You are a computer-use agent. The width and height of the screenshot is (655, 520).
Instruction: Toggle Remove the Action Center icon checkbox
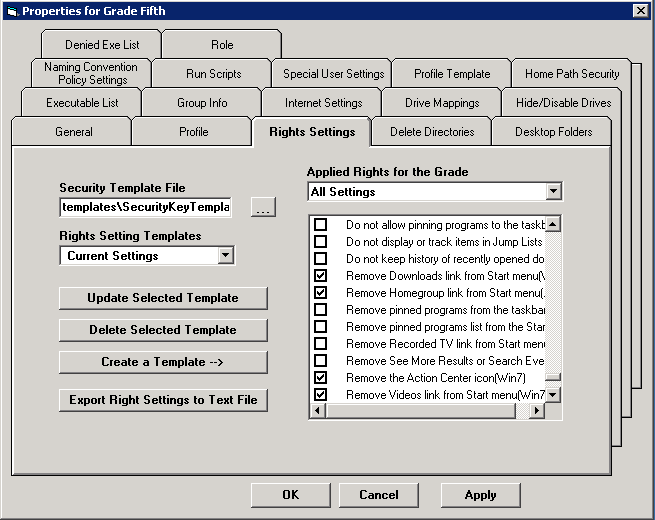(x=321, y=377)
